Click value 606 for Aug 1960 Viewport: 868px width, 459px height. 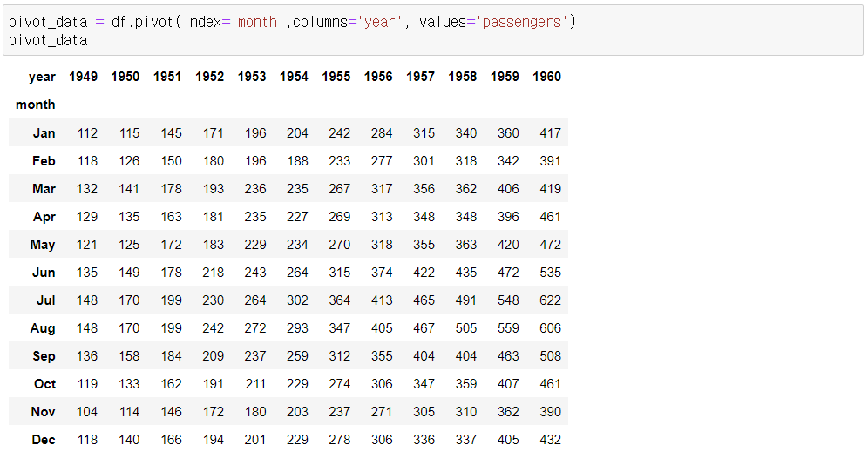point(550,328)
